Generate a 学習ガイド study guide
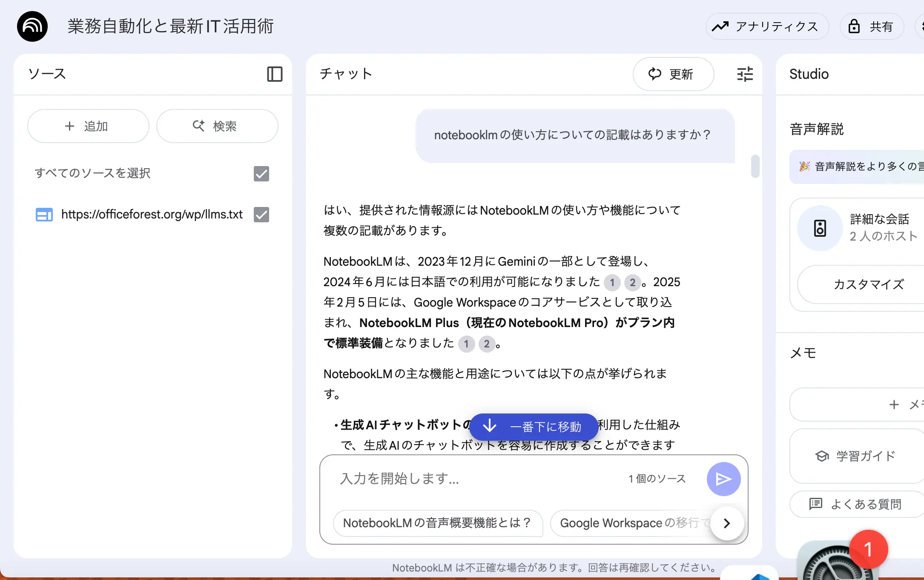The image size is (924, 580). click(x=857, y=456)
